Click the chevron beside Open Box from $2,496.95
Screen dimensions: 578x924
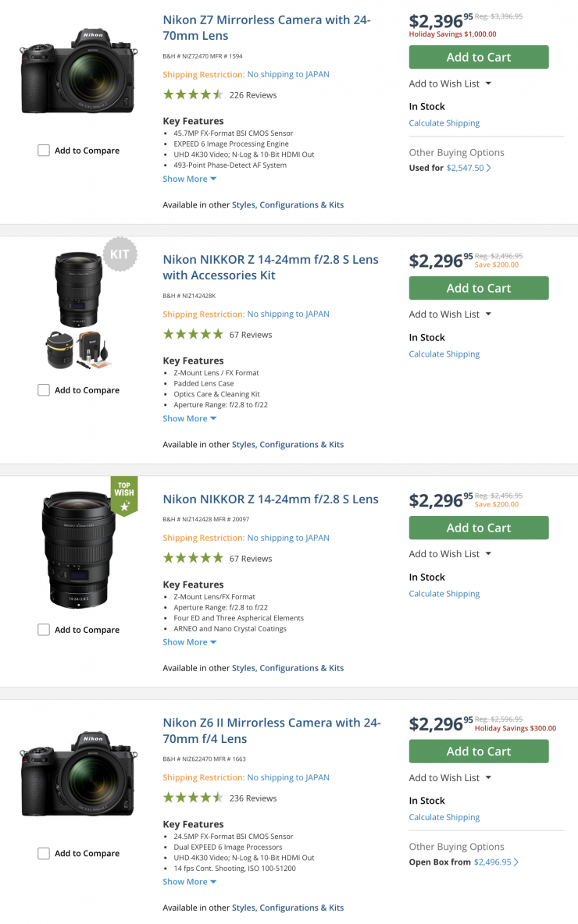pyautogui.click(x=516, y=862)
